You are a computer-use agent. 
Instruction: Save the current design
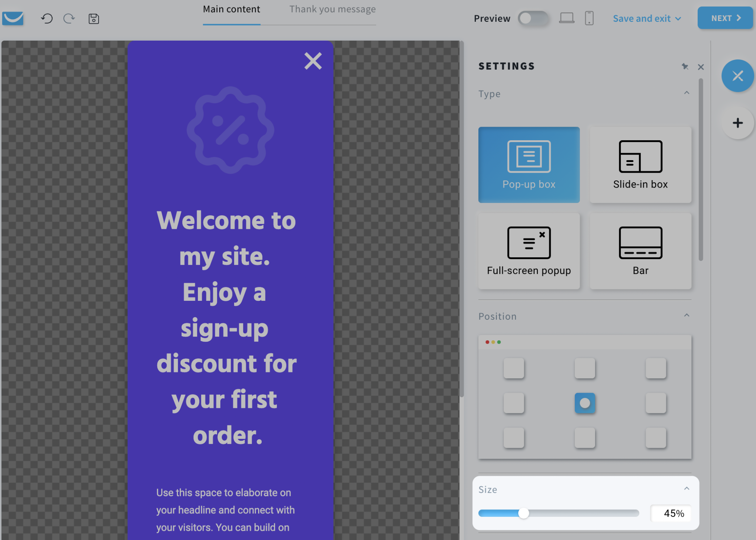pyautogui.click(x=93, y=18)
